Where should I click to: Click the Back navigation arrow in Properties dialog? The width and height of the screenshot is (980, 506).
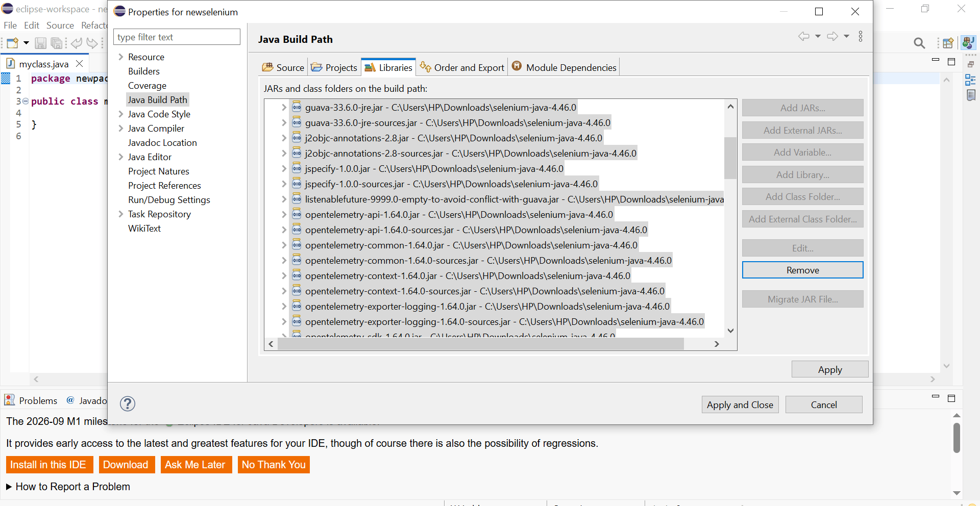tap(804, 36)
